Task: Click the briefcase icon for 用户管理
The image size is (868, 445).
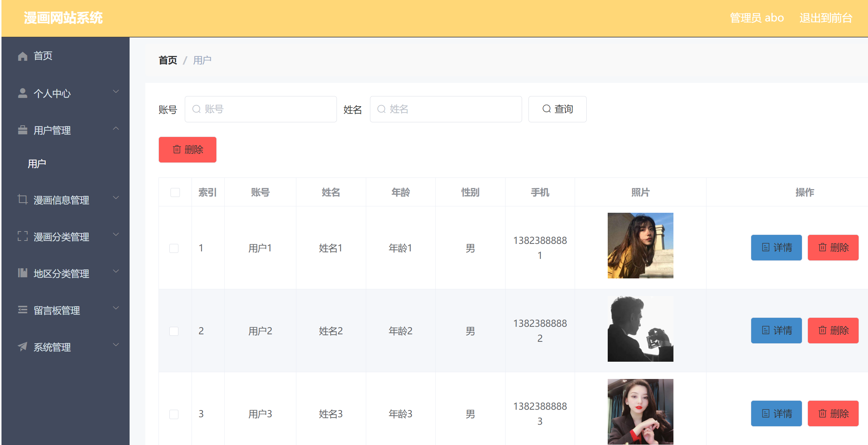Action: [23, 130]
